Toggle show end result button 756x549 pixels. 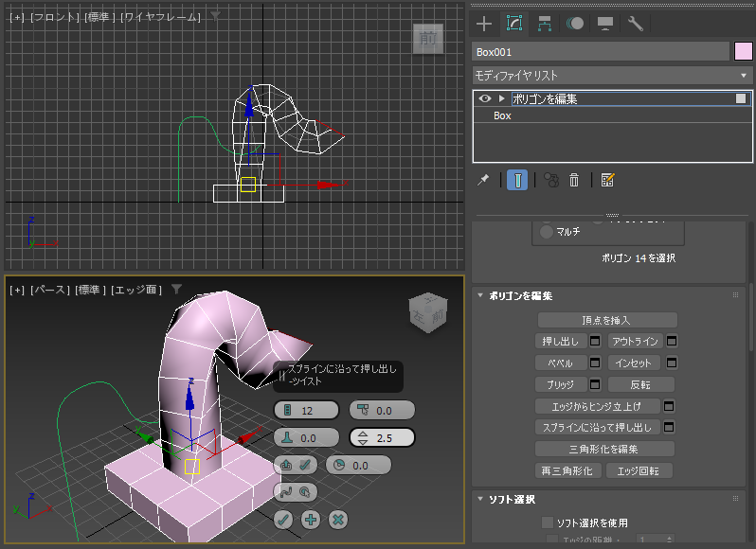tap(517, 180)
